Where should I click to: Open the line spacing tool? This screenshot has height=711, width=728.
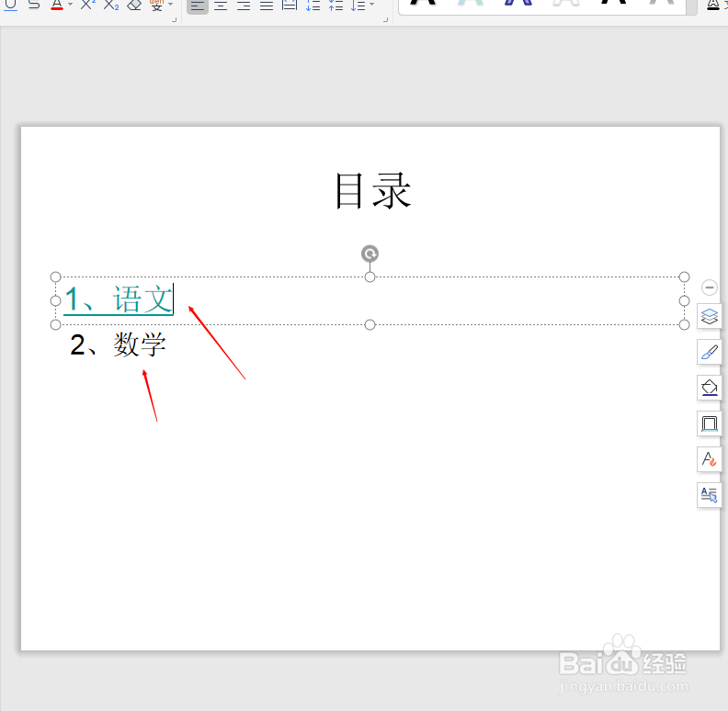pos(358,6)
